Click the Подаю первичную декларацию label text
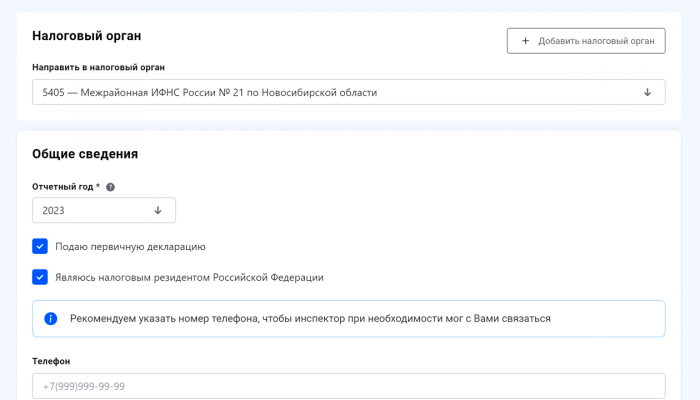700x400 pixels. 130,246
